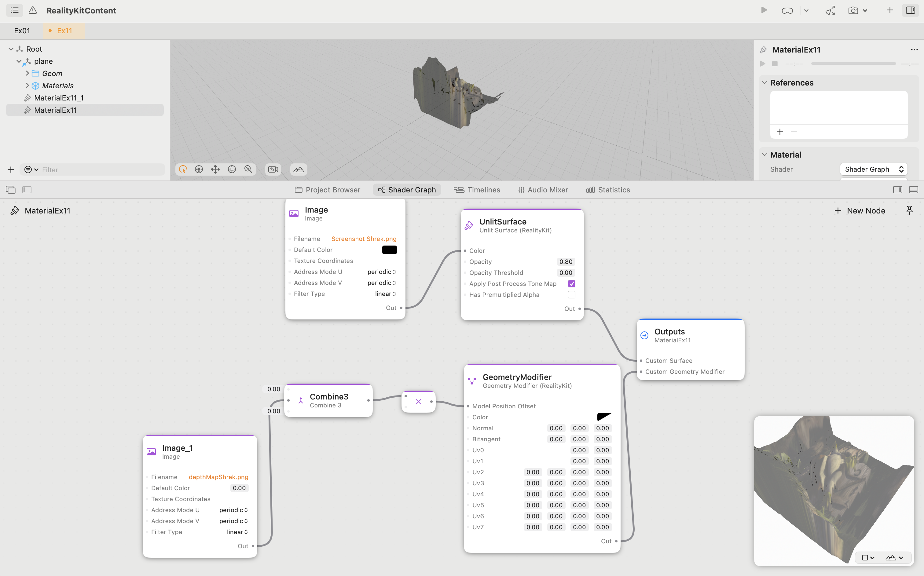Click the add entity plus button in hierarchy
924x576 pixels.
[11, 170]
